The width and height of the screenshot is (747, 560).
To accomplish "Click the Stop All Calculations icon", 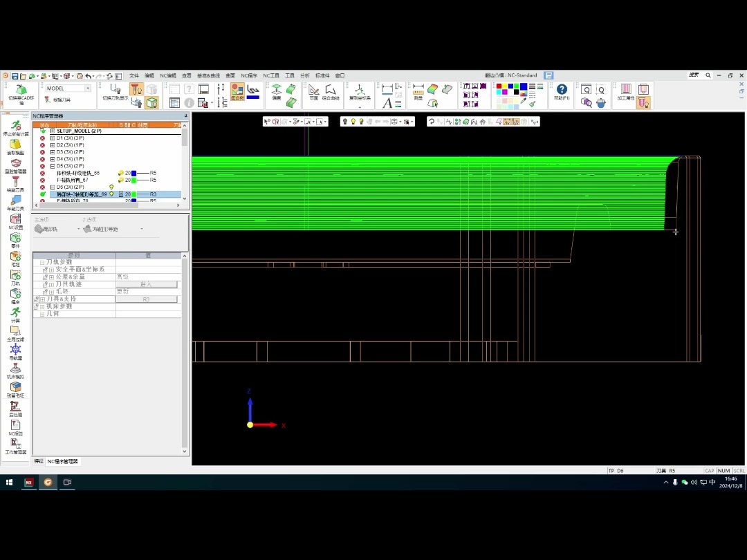I will [15, 125].
